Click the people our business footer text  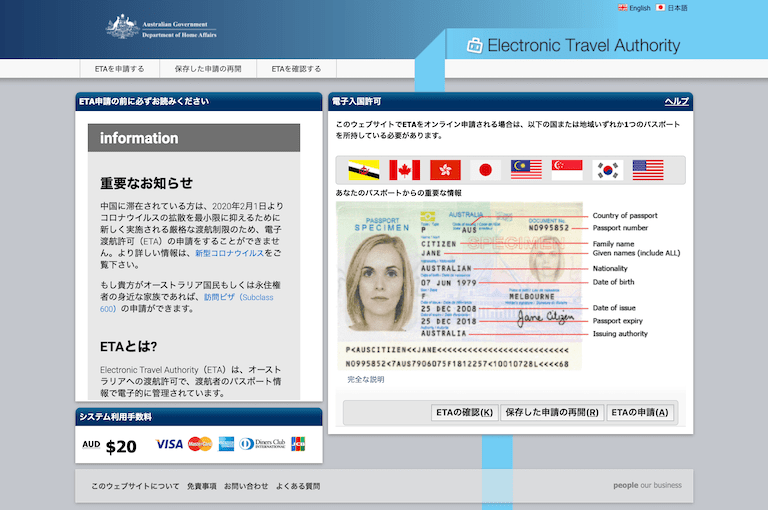pyautogui.click(x=648, y=485)
